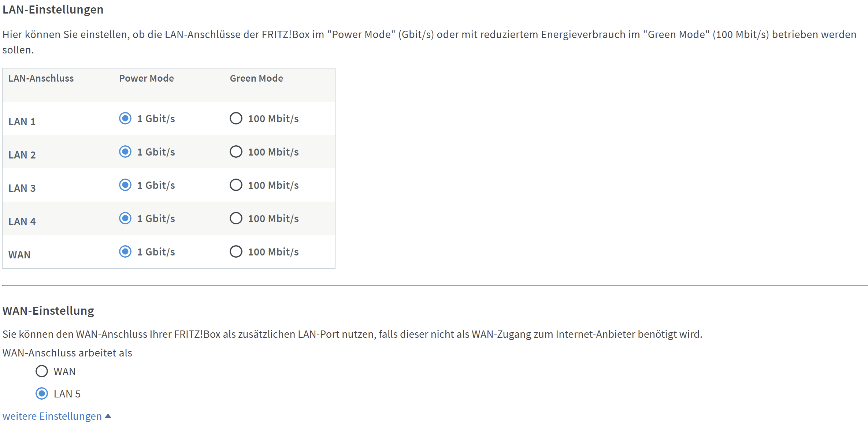Click the LAN 1 row label
This screenshot has height=426, width=868.
(x=22, y=122)
